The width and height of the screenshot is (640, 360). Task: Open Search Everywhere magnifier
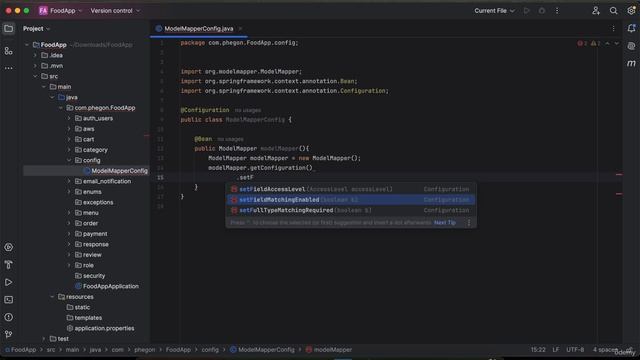(x=613, y=11)
